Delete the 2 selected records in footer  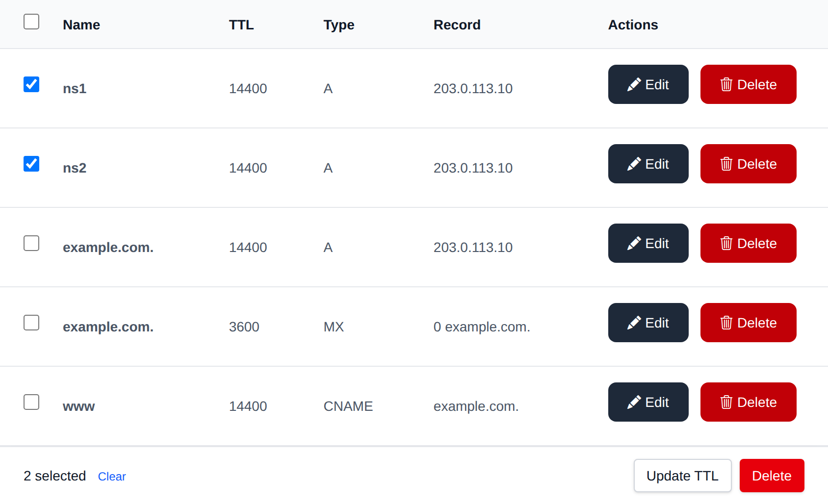[772, 476]
